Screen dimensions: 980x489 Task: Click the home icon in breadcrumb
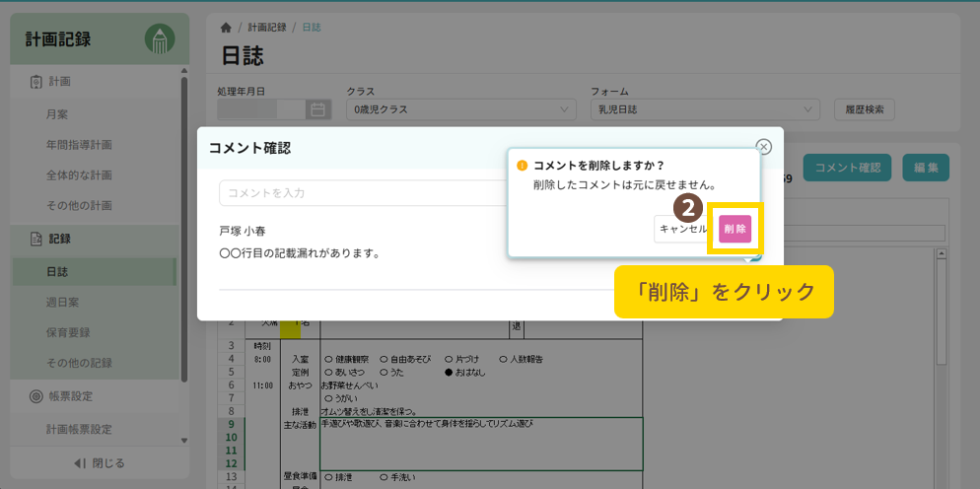click(x=226, y=28)
